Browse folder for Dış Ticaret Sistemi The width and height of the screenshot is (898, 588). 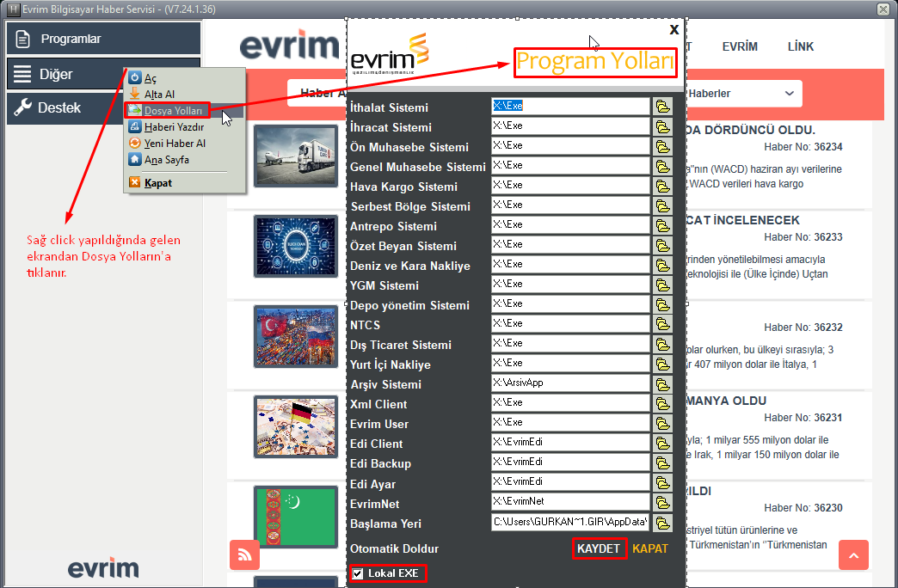[662, 344]
